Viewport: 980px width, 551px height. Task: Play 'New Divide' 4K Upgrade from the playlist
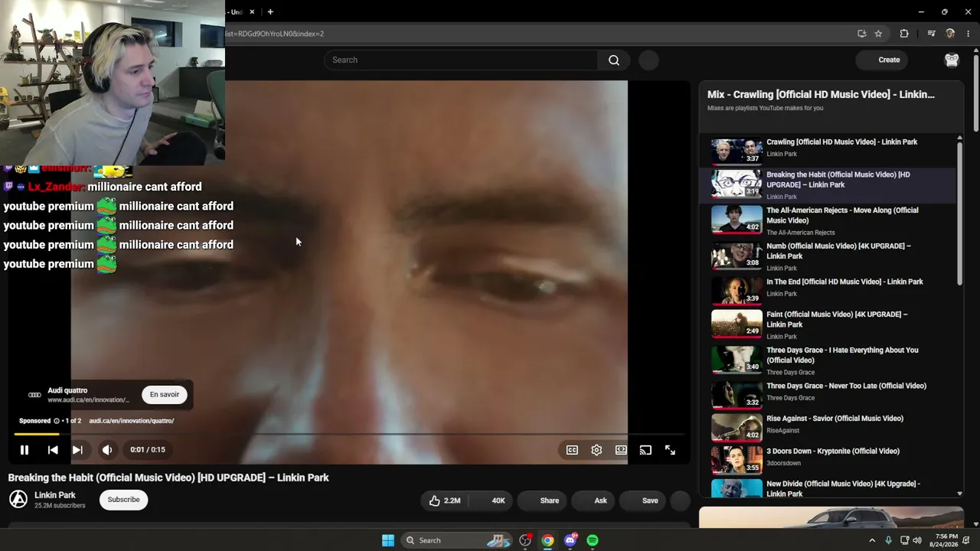(x=828, y=487)
